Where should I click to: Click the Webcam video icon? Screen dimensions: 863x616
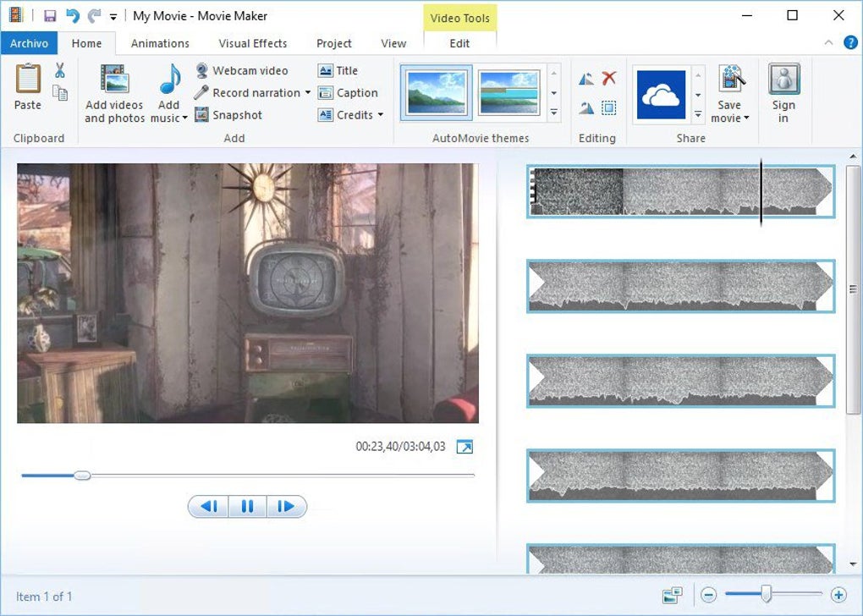tap(202, 71)
